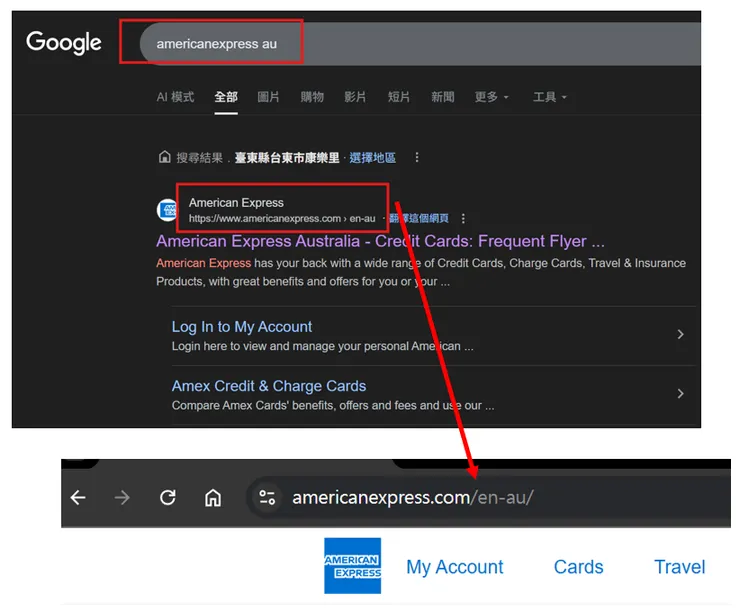The width and height of the screenshot is (740, 609).
Task: Click the American Express favicon in the result
Action: pos(167,210)
